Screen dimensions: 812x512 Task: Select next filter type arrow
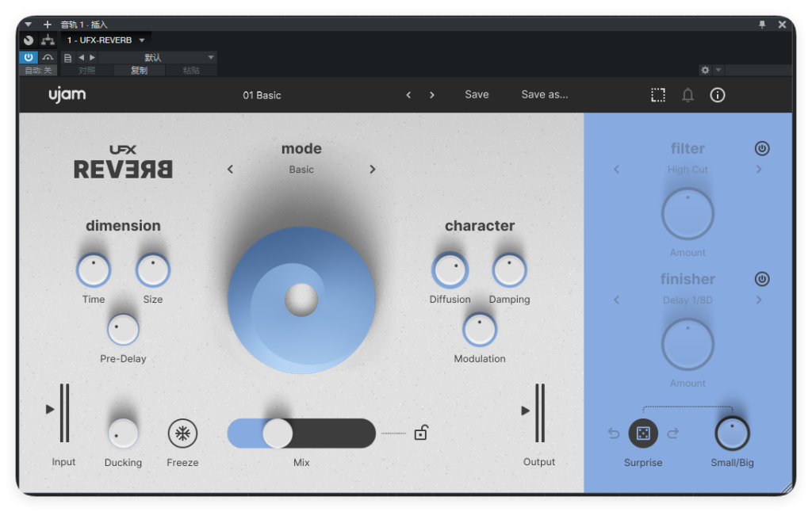coord(759,170)
